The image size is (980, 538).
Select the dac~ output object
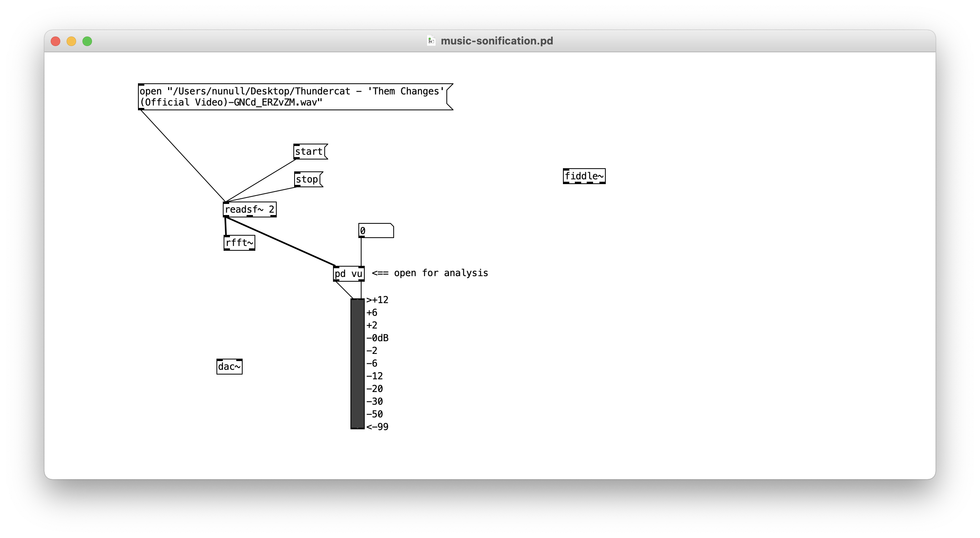point(229,367)
